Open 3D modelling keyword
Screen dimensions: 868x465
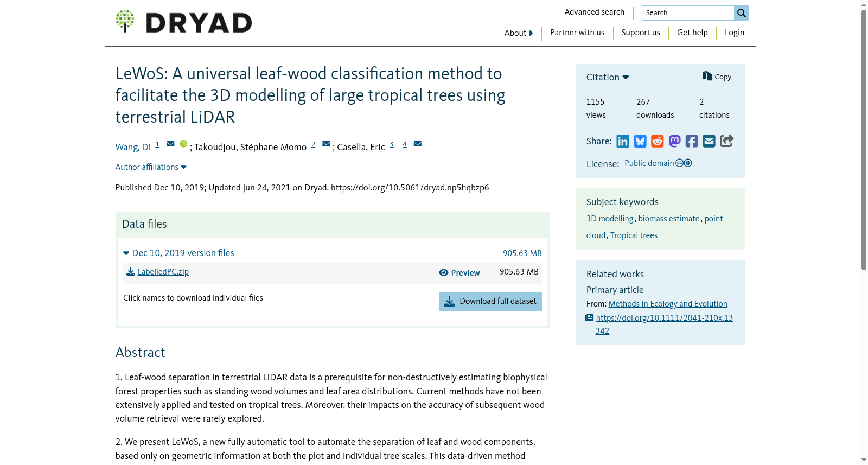point(610,219)
